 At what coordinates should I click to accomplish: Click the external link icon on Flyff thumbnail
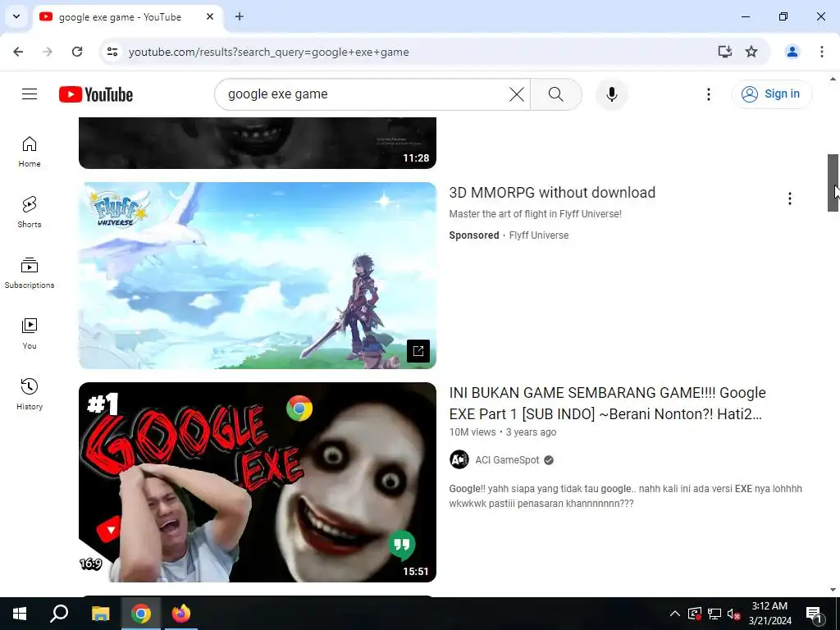pyautogui.click(x=418, y=351)
